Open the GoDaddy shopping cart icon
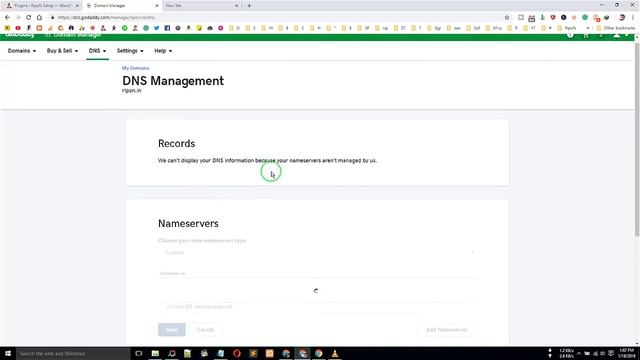Image resolution: width=640 pixels, height=360 pixels. pos(586,36)
